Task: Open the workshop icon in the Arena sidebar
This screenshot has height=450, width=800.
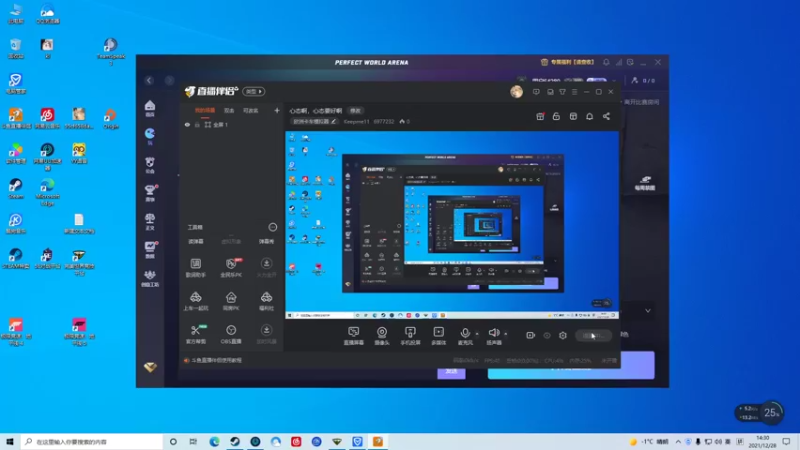Action: pyautogui.click(x=150, y=278)
